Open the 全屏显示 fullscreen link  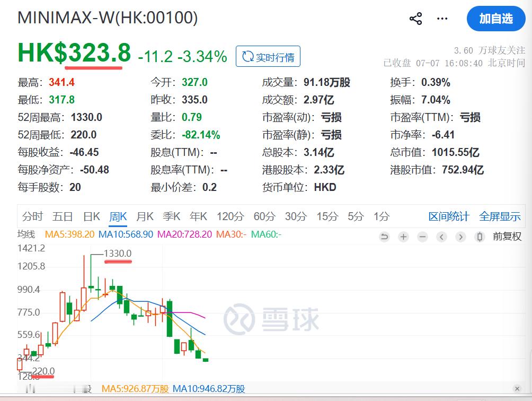coord(500,216)
